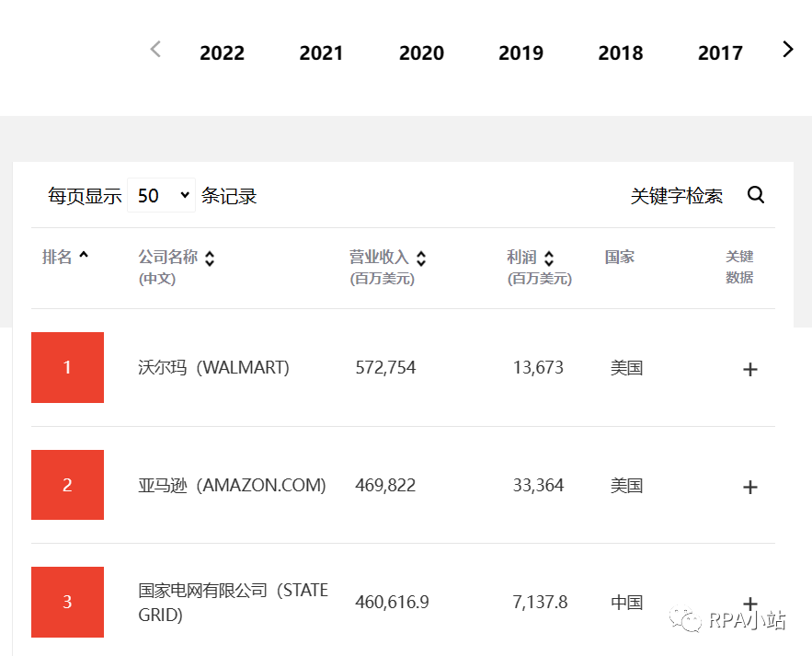Viewport: 812px width, 656px height.
Task: Expand key data for State Grid row
Action: 749,604
